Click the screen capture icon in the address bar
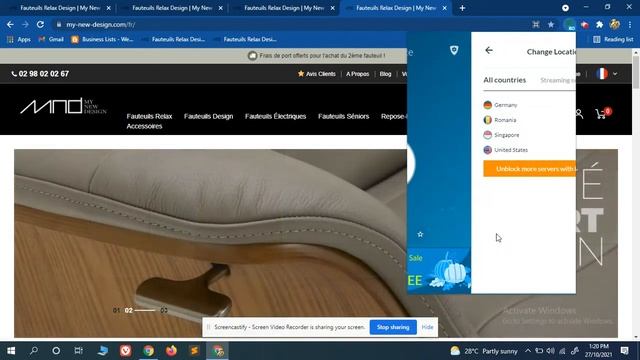 pyautogui.click(x=536, y=24)
